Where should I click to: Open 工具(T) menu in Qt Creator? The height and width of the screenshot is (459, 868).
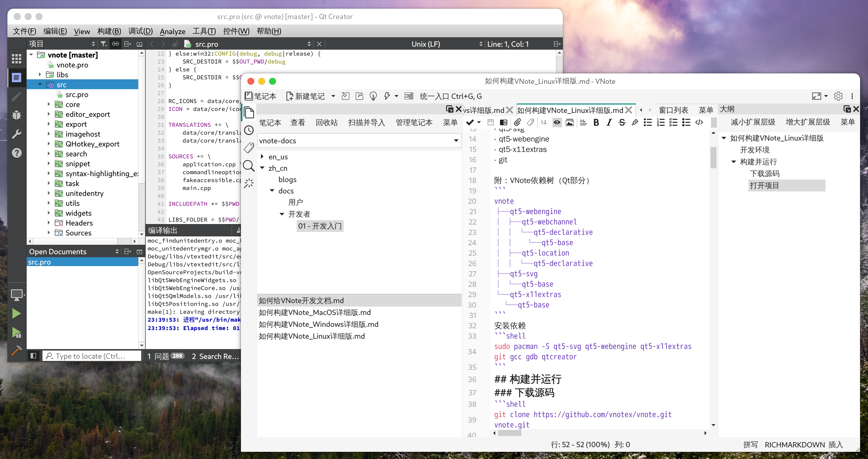point(204,31)
